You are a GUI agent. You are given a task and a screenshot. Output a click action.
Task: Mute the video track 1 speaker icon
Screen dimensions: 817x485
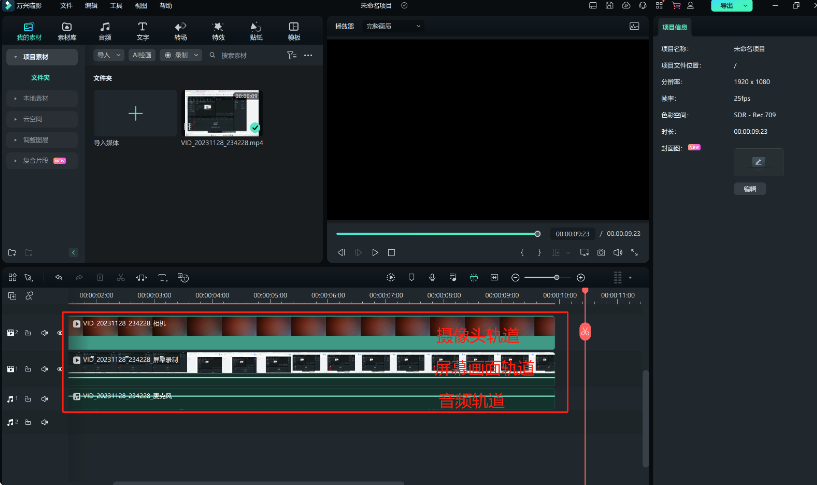[x=45, y=369]
